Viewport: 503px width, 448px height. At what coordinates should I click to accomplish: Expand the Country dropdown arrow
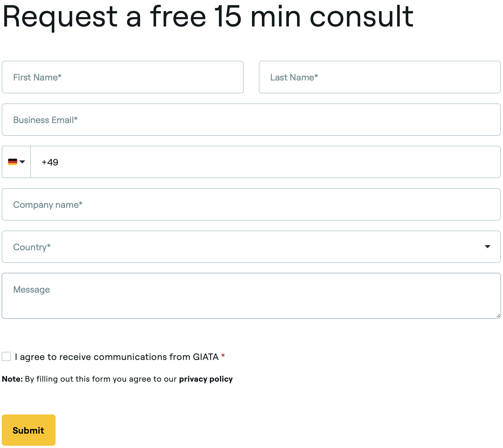pos(487,247)
